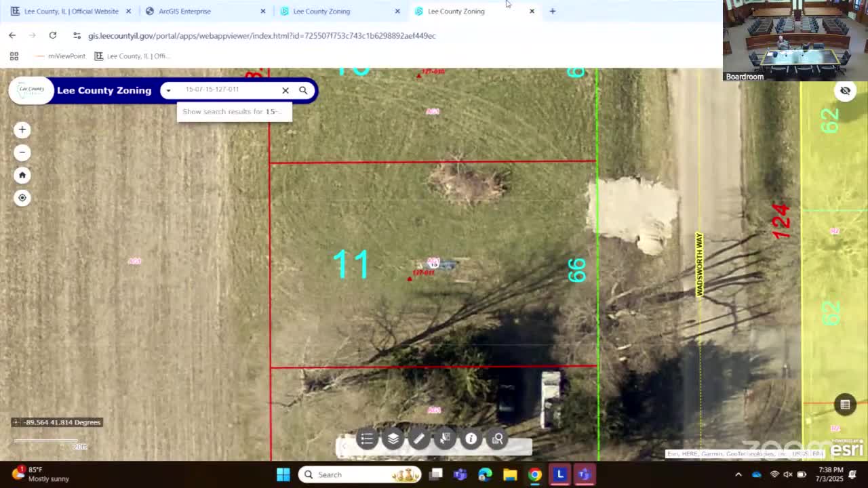Select the Measurement ruler tool
Screen dimensions: 868x488
pos(419,439)
